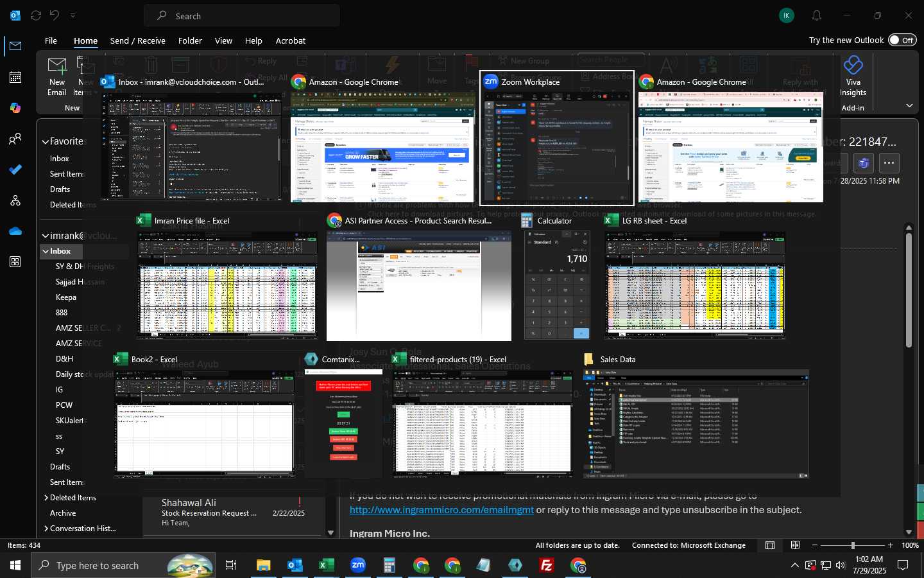
Task: Open FileZilla icon on the taskbar
Action: coord(547,565)
